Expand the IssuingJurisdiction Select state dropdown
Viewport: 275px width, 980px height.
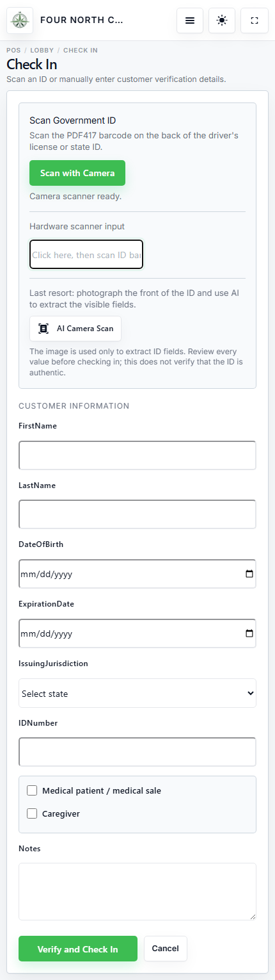(x=137, y=693)
